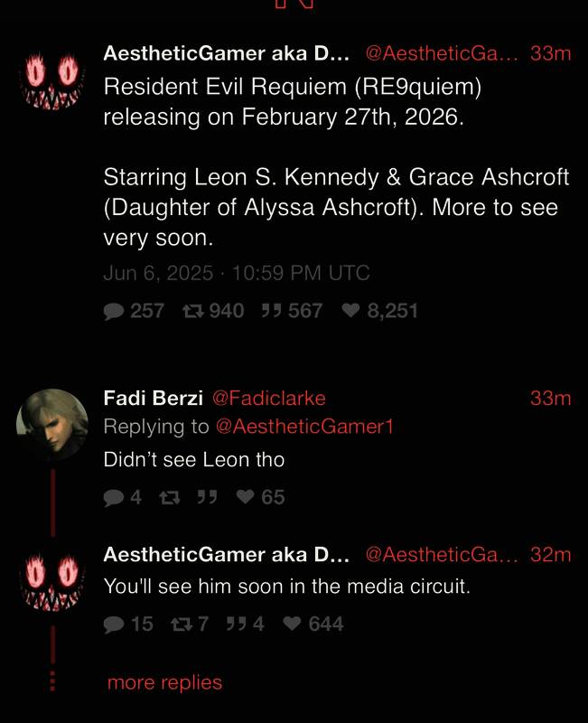Reply to Fadi Berzi's comment
588x723 pixels.
point(114,497)
